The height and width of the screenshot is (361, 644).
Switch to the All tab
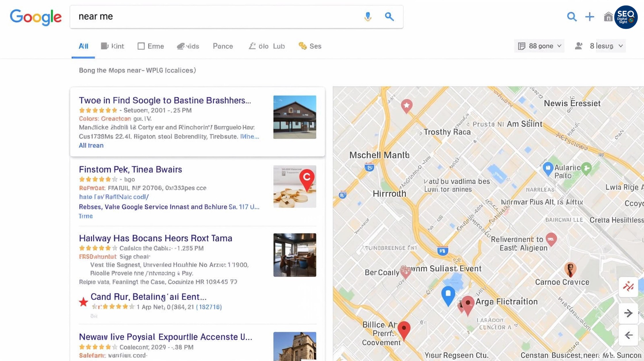click(83, 46)
